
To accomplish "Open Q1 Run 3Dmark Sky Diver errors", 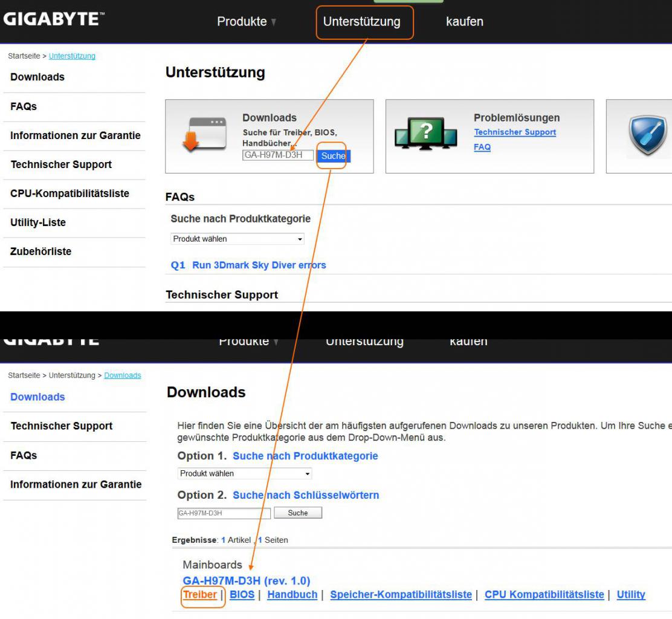I will [x=248, y=265].
